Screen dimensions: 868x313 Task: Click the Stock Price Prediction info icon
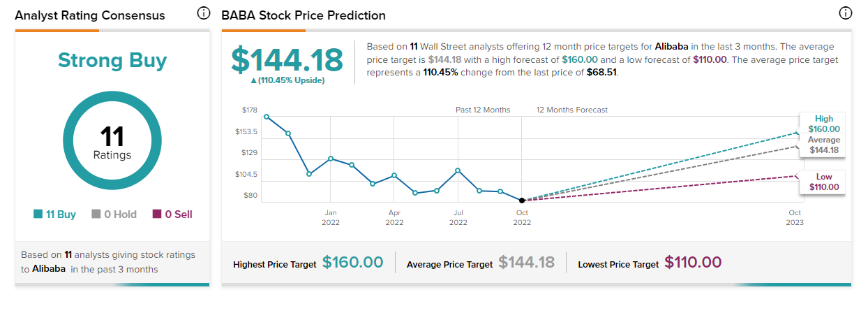coord(846,13)
